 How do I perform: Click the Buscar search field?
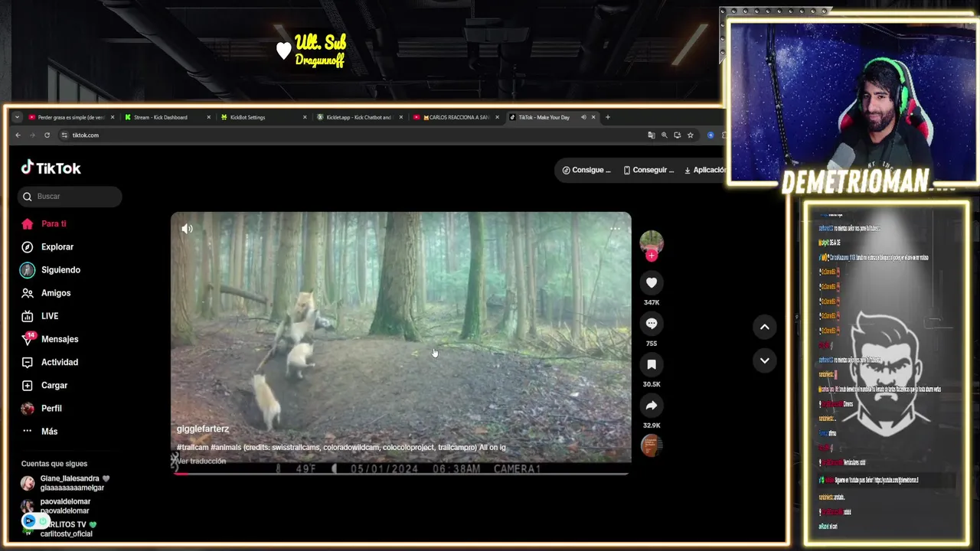coord(70,197)
